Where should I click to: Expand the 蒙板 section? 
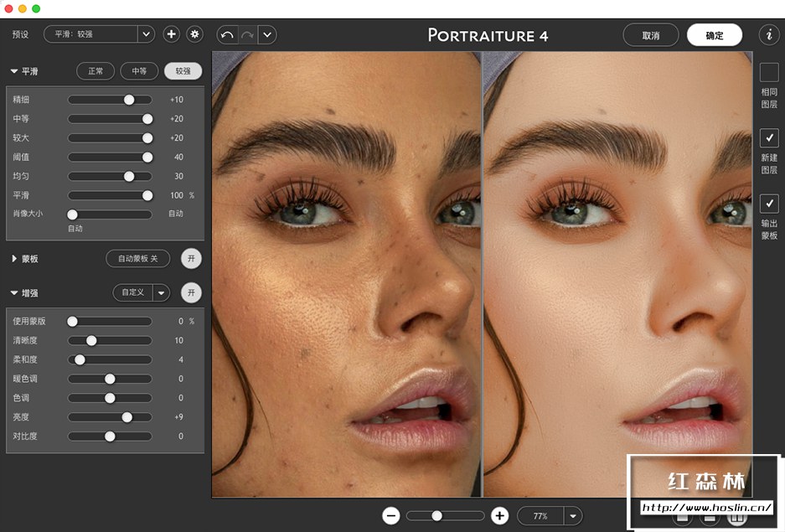(14, 259)
